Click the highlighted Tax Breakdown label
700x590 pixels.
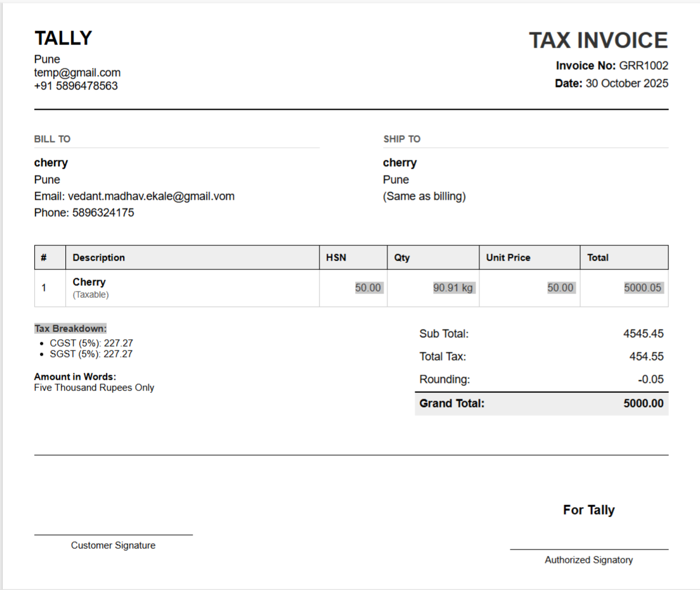pos(70,329)
